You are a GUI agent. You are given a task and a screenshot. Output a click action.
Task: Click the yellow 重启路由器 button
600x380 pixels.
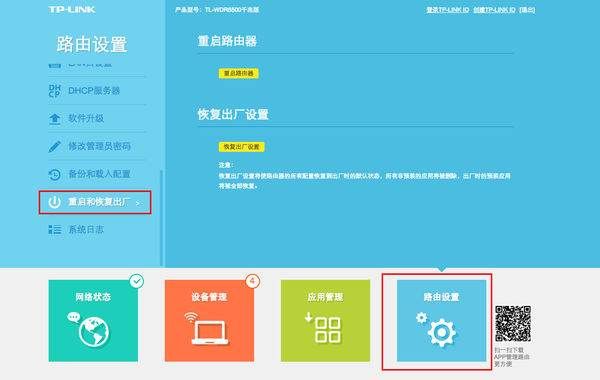(239, 73)
